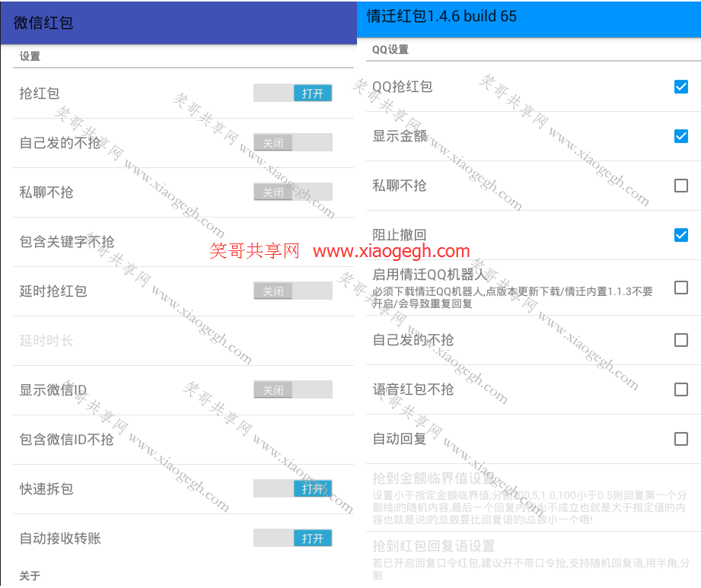The height and width of the screenshot is (588, 701).
Task: Select the 关于 section header
Action: [x=30, y=576]
